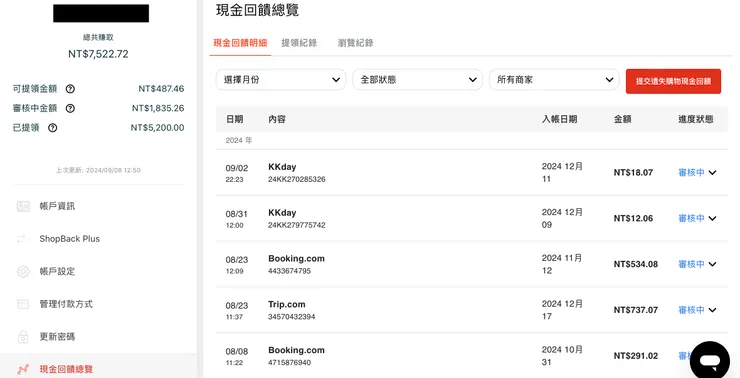Open help icon next to 可提領金額
740x378 pixels.
(70, 89)
